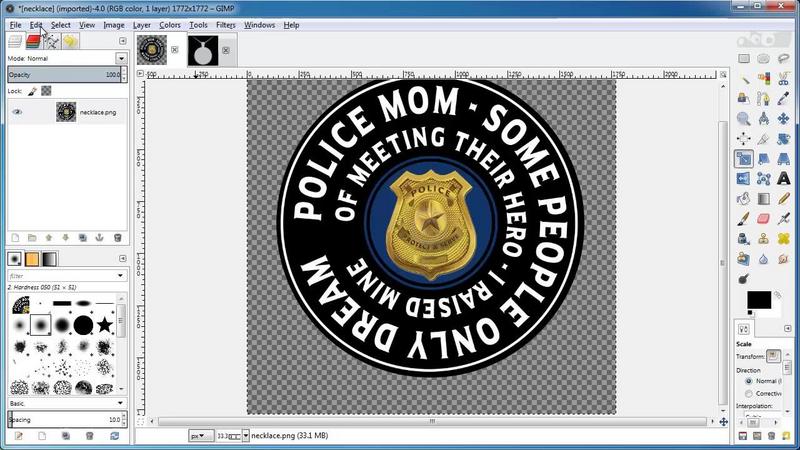Switch to the Undo History tab
Viewport: 800px width, 450px height.
point(70,41)
